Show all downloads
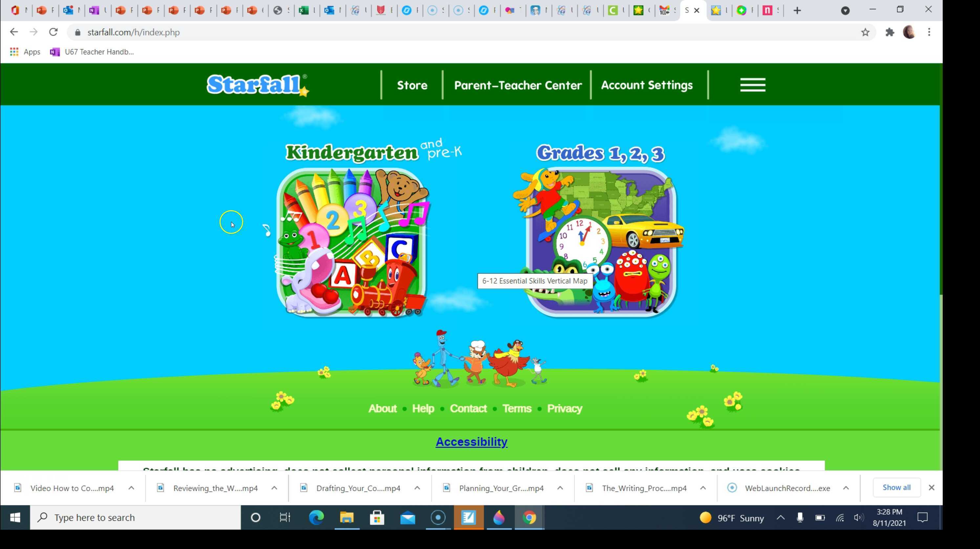This screenshot has height=549, width=980. coord(896,487)
